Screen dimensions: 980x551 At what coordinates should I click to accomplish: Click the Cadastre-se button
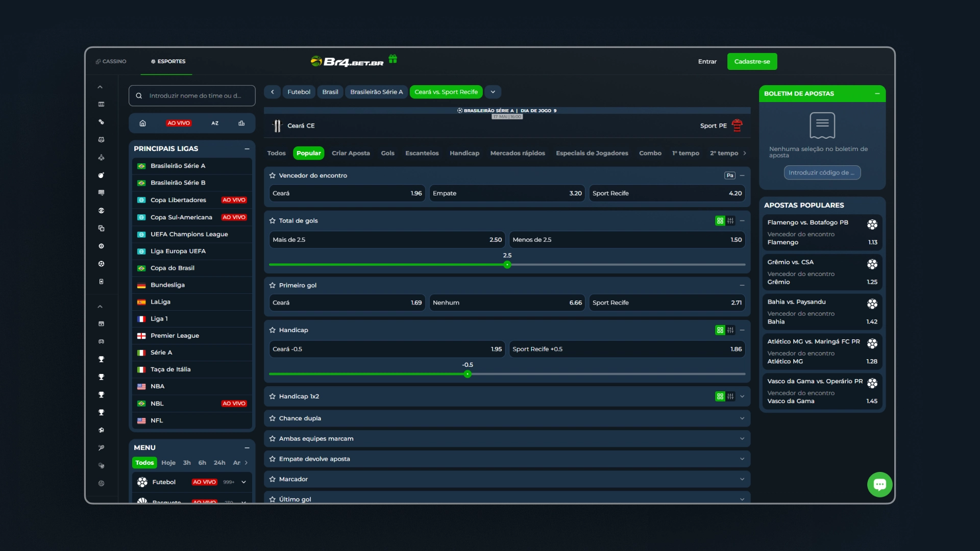(752, 61)
